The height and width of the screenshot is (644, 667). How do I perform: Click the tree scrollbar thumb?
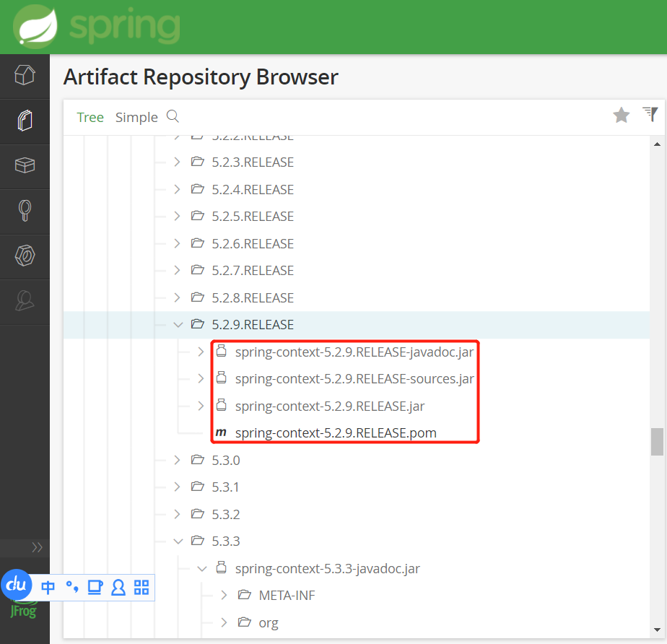pos(657,442)
